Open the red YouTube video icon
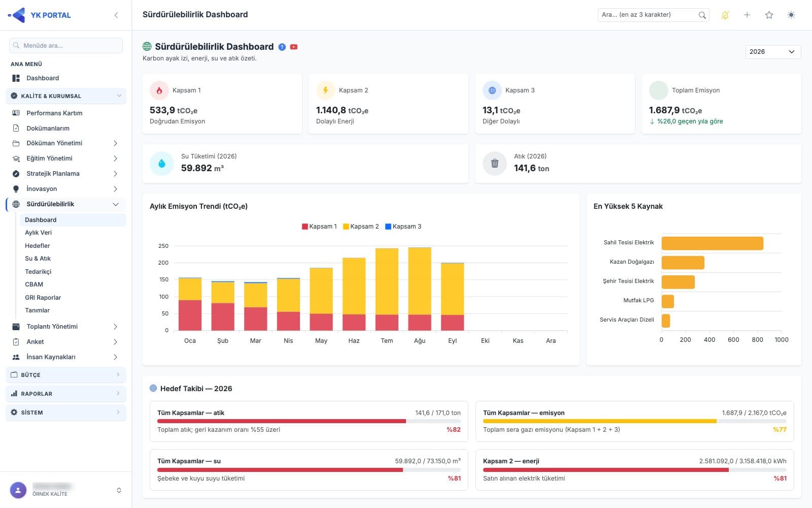The width and height of the screenshot is (812, 508). pyautogui.click(x=294, y=47)
